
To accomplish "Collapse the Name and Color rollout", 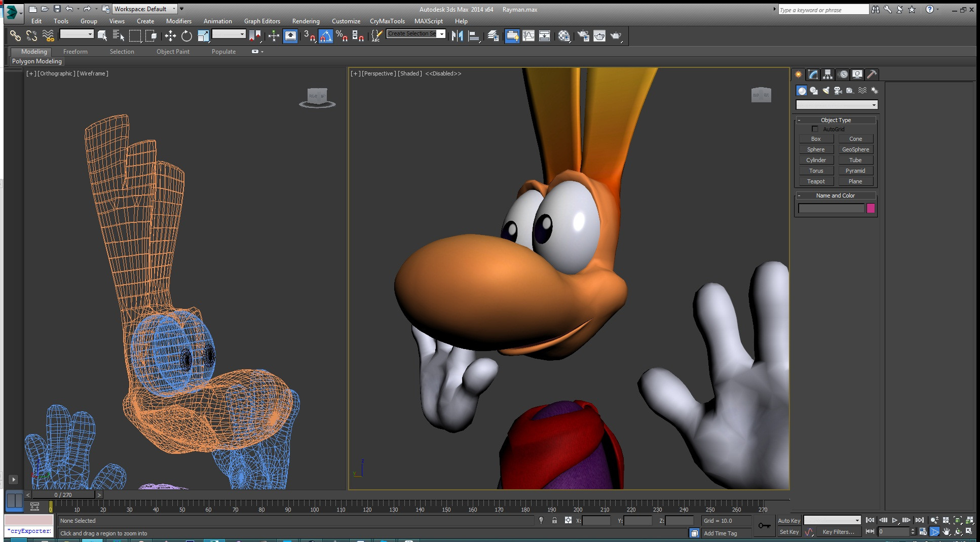I will pyautogui.click(x=836, y=196).
